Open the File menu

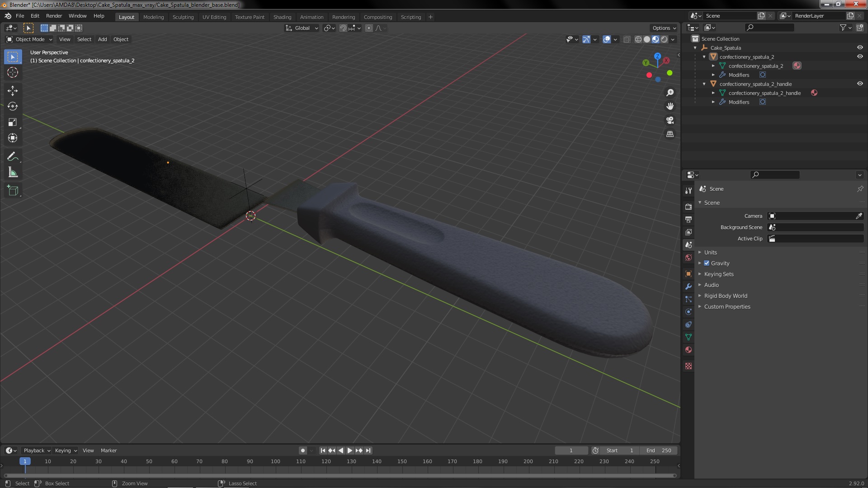point(20,16)
